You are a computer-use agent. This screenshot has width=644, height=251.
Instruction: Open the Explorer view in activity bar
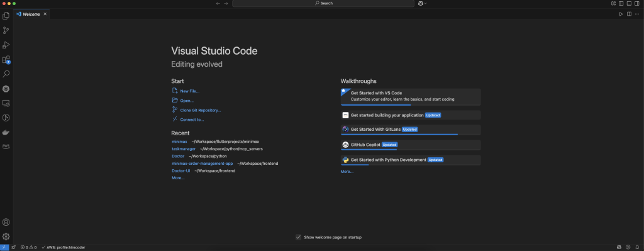point(6,16)
